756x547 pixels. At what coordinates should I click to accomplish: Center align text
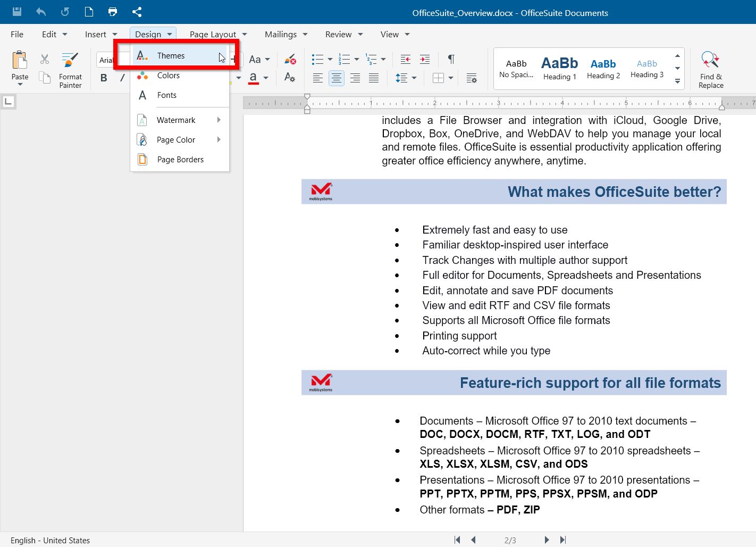pos(337,78)
